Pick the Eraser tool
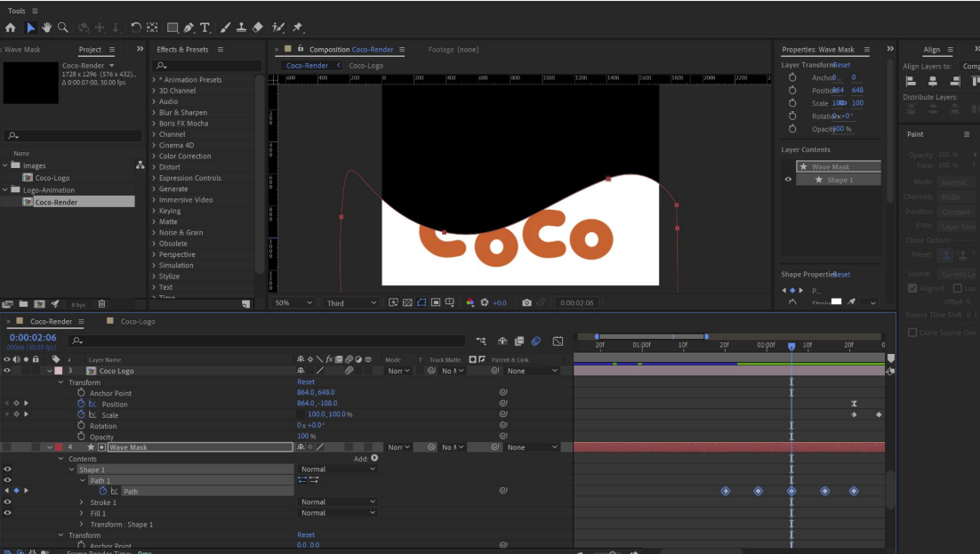980x554 pixels. [x=258, y=28]
